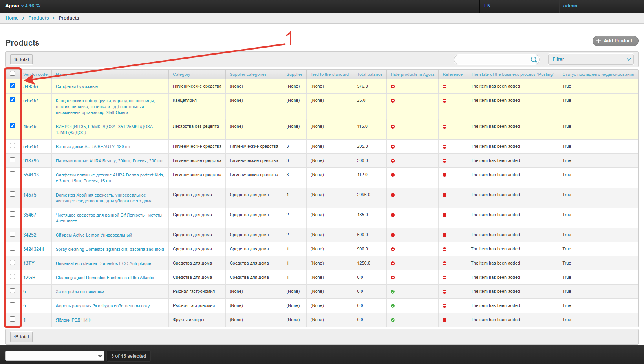Click green Hide products icon for Яблоки РЕД ЧИФ

point(393,320)
